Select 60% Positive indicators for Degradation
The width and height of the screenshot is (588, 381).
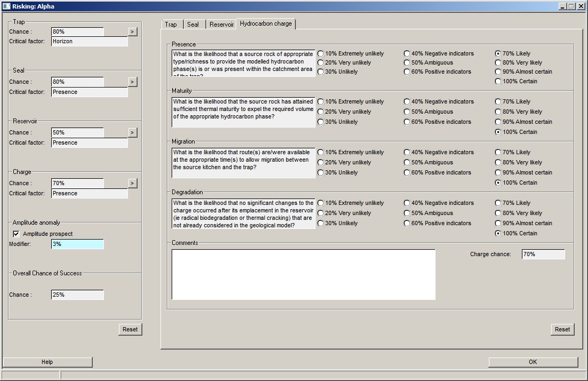407,224
